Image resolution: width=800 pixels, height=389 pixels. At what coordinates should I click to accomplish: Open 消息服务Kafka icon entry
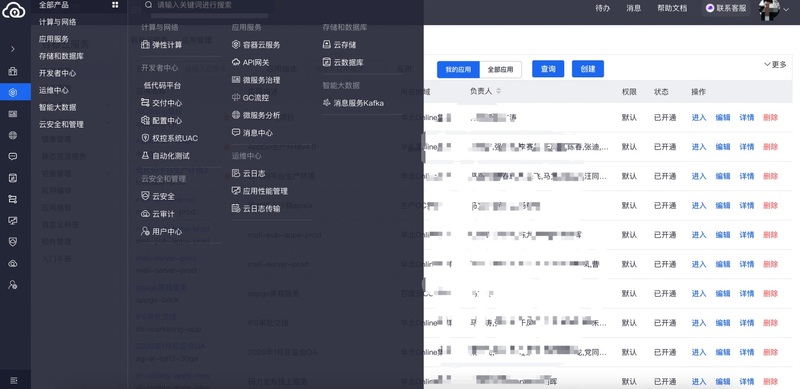[x=327, y=103]
